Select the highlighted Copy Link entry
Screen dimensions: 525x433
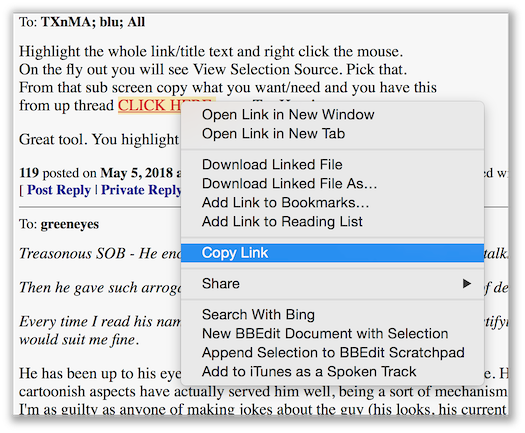(332, 253)
